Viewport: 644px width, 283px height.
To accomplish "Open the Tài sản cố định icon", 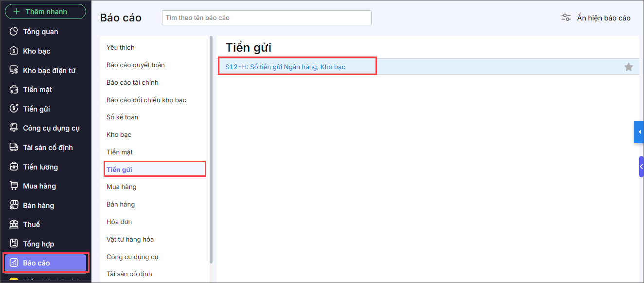I will 14,148.
